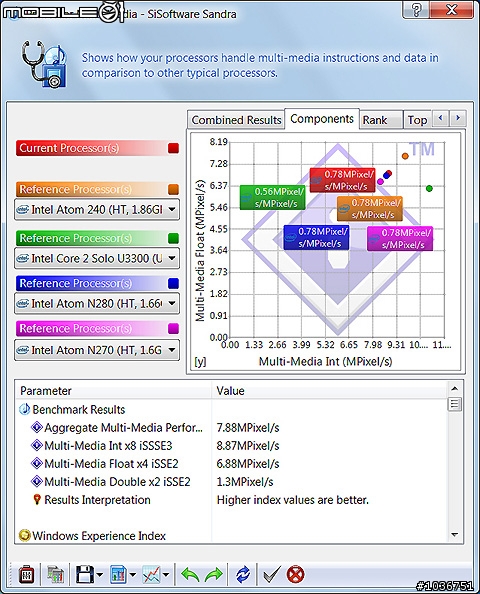Expand the Intel Atom 240 processor dropdown
This screenshot has height=594, width=480.
pos(172,209)
